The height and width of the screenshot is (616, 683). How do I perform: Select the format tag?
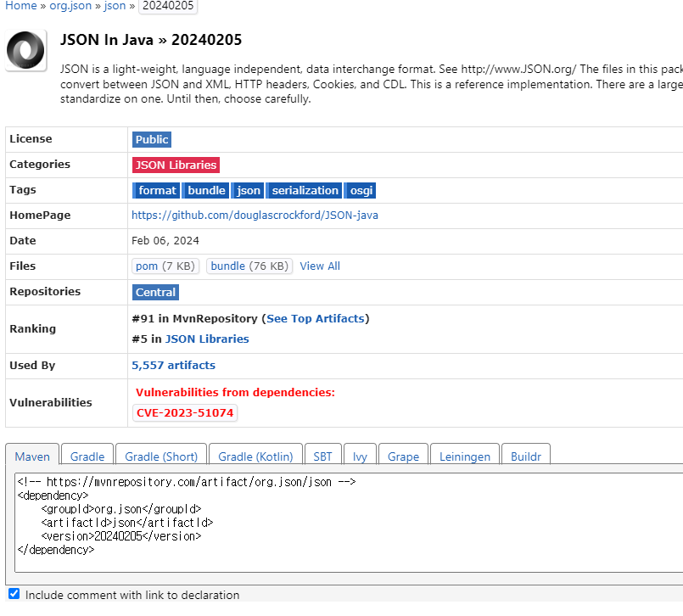pyautogui.click(x=156, y=191)
